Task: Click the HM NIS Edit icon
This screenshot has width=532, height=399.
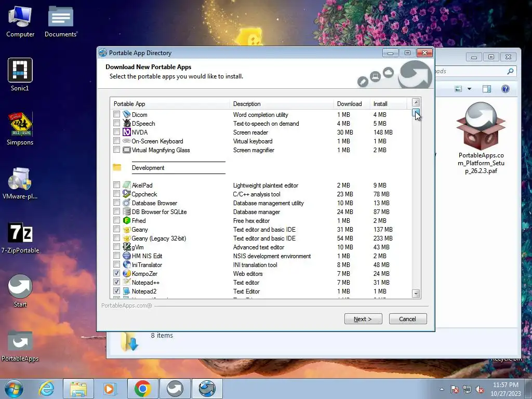Action: pyautogui.click(x=127, y=256)
